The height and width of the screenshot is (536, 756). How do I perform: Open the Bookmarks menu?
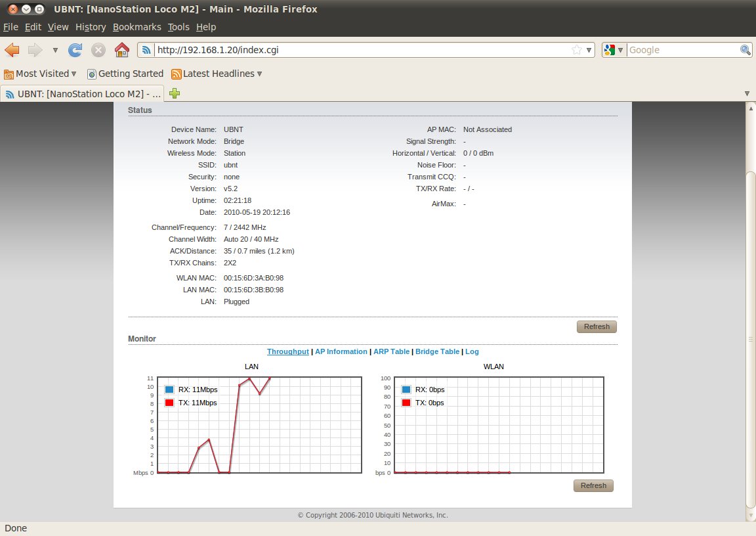pyautogui.click(x=136, y=27)
